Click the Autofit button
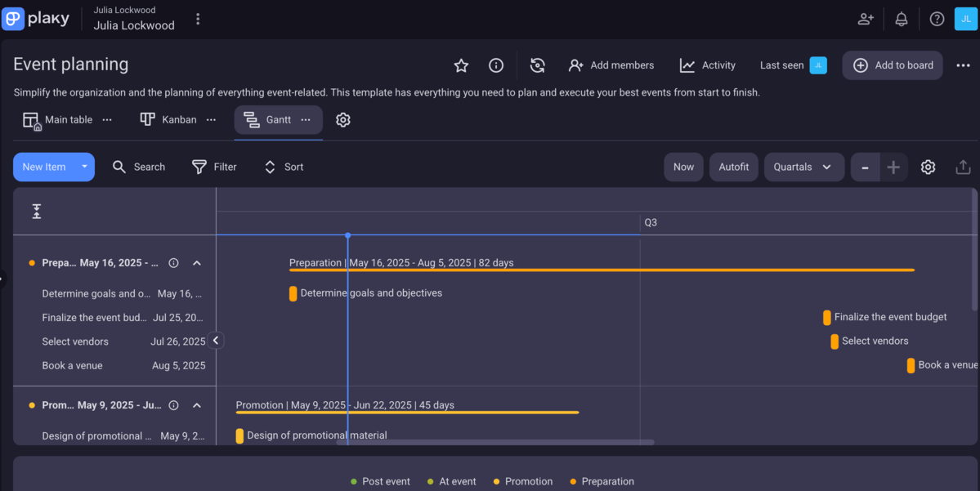The width and height of the screenshot is (980, 491). tap(733, 167)
